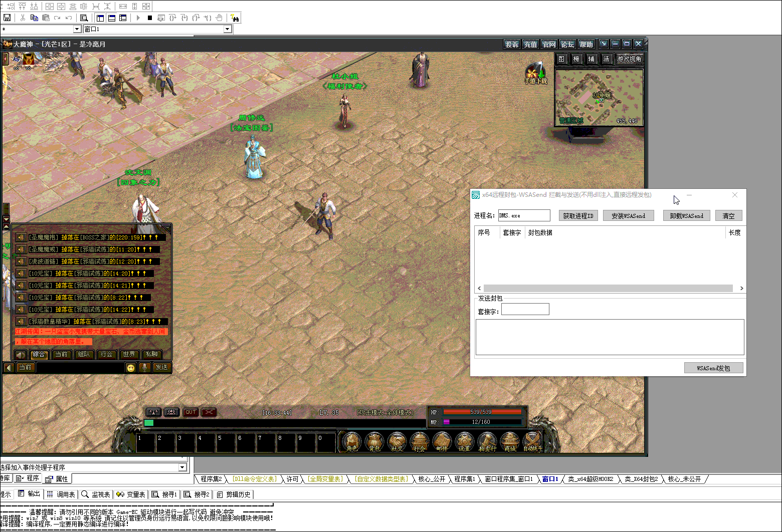Select the 私聊 chat tab

click(151, 354)
